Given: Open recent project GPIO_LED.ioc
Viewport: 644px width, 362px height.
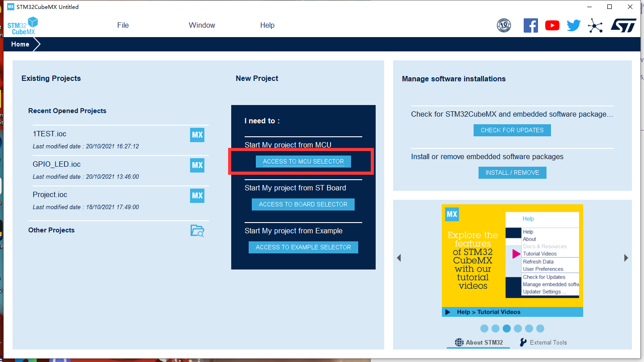Looking at the screenshot, I should pyautogui.click(x=57, y=164).
